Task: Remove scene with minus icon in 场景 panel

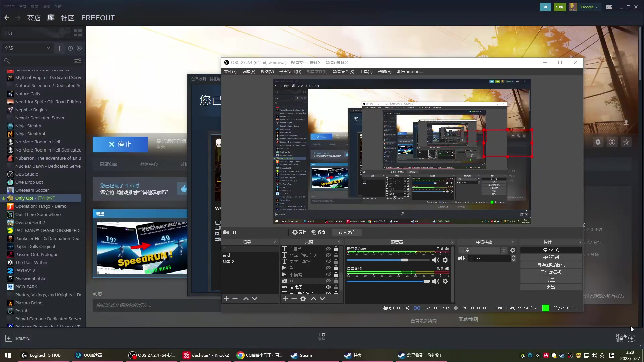Action: 235,299
